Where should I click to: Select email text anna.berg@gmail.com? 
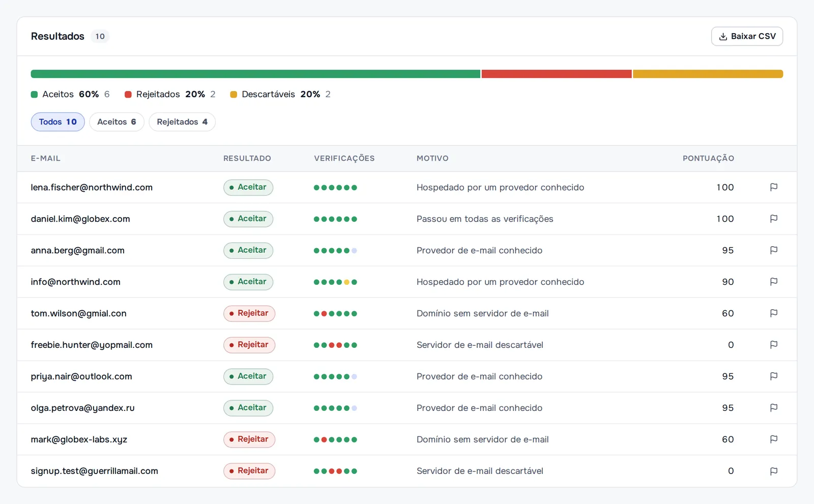pos(78,250)
